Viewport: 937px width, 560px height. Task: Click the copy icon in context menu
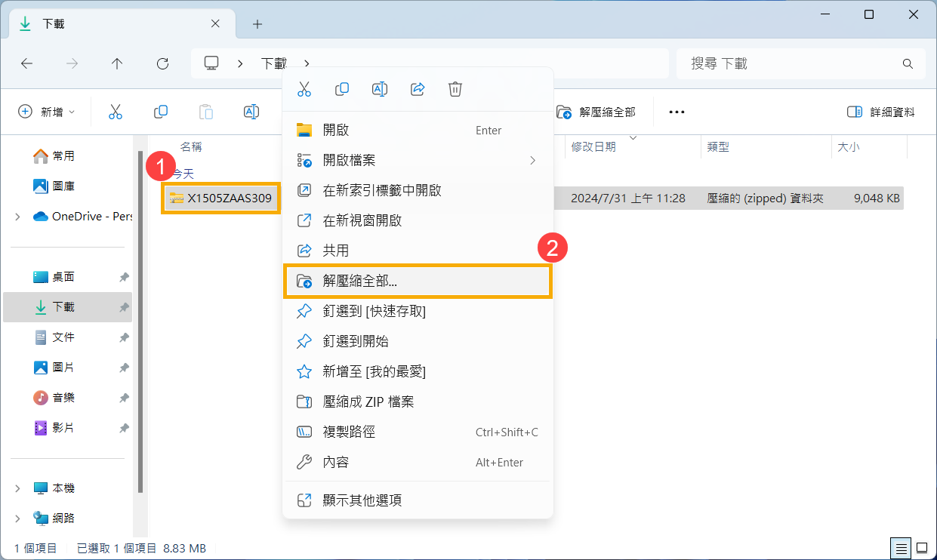click(342, 89)
